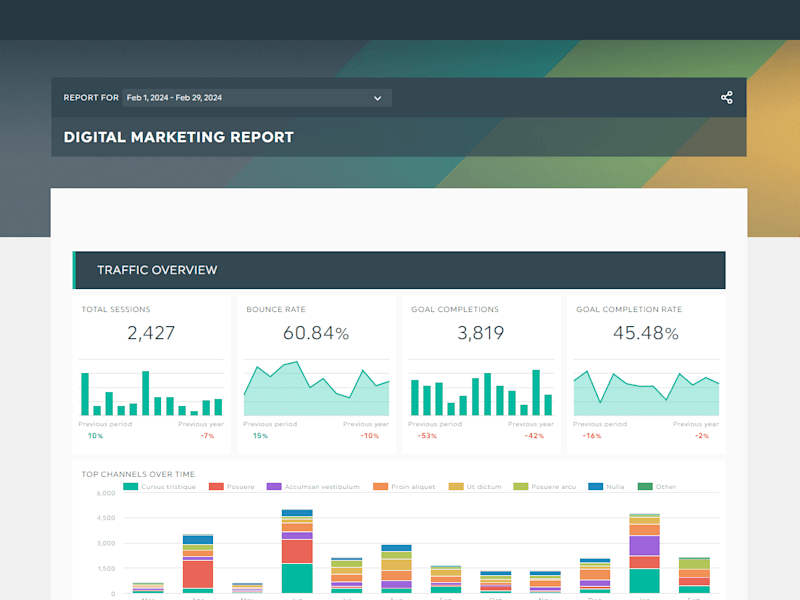Click the 2,427 total sessions value
800x600 pixels.
[151, 333]
